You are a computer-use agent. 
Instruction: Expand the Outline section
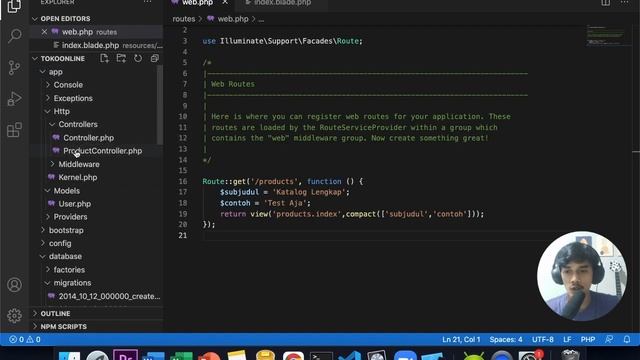pyautogui.click(x=35, y=313)
